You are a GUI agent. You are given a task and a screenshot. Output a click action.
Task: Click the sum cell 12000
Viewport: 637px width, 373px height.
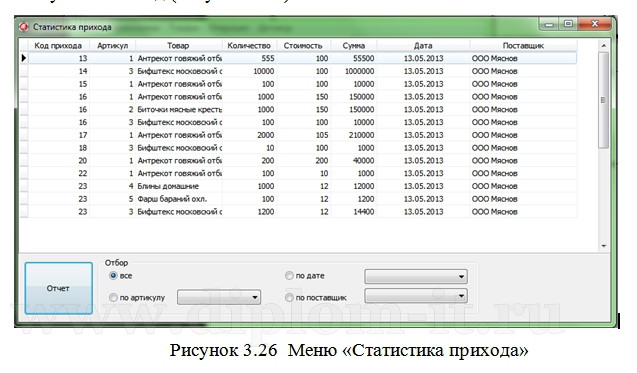pyautogui.click(x=354, y=186)
